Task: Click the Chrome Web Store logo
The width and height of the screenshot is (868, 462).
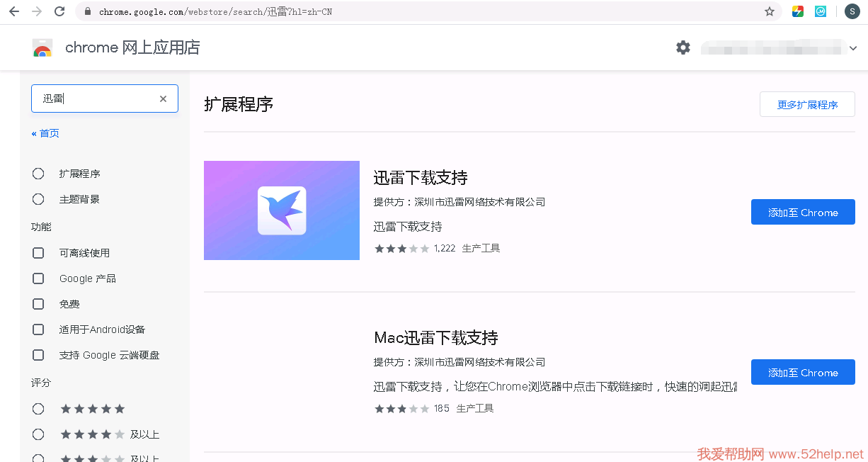Action: [42, 48]
